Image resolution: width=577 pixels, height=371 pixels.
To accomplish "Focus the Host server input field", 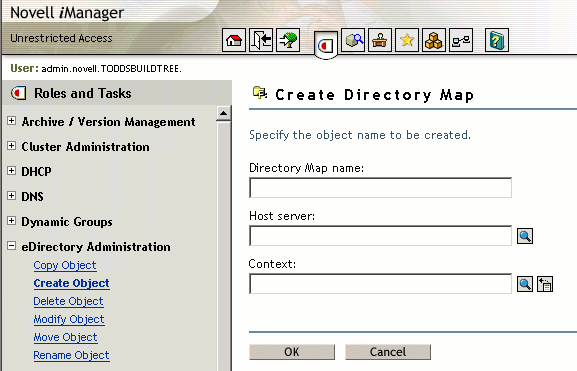I will coord(380,236).
